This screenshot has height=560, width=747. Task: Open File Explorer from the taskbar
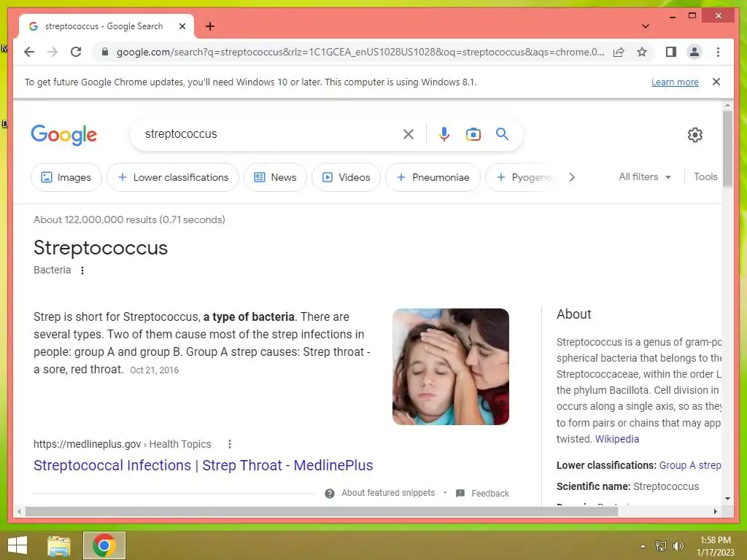pyautogui.click(x=59, y=545)
